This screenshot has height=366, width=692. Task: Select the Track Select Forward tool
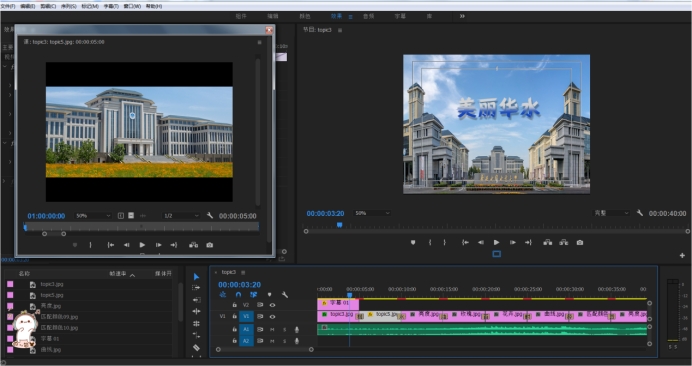tap(196, 288)
